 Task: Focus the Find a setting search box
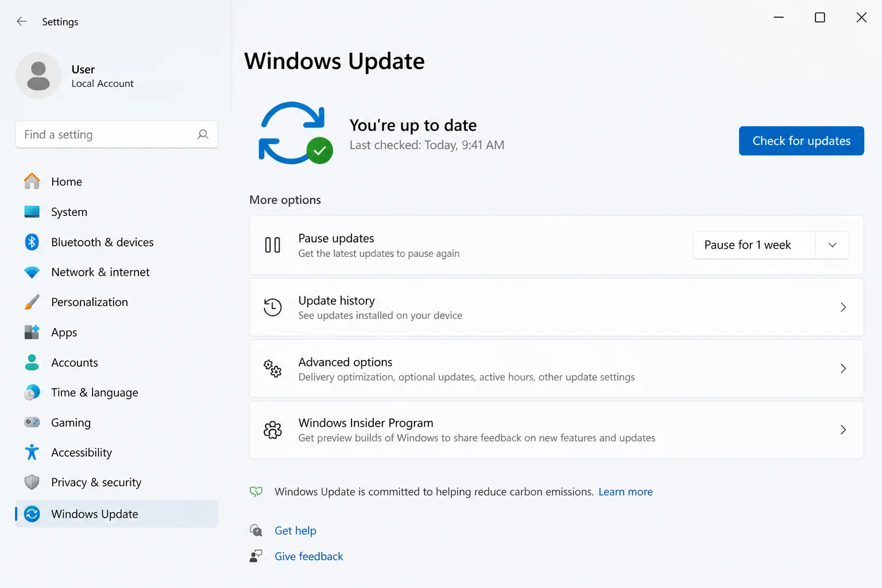click(x=117, y=134)
